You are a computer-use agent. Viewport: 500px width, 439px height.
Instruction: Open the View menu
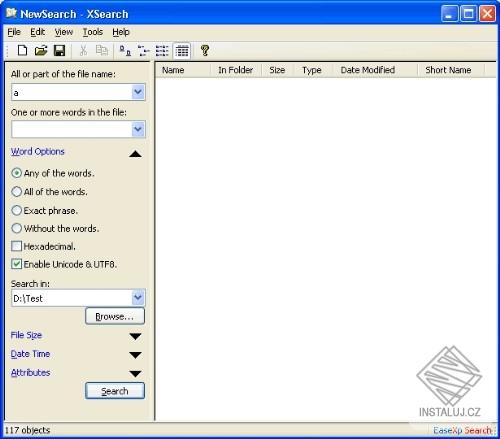(x=64, y=32)
